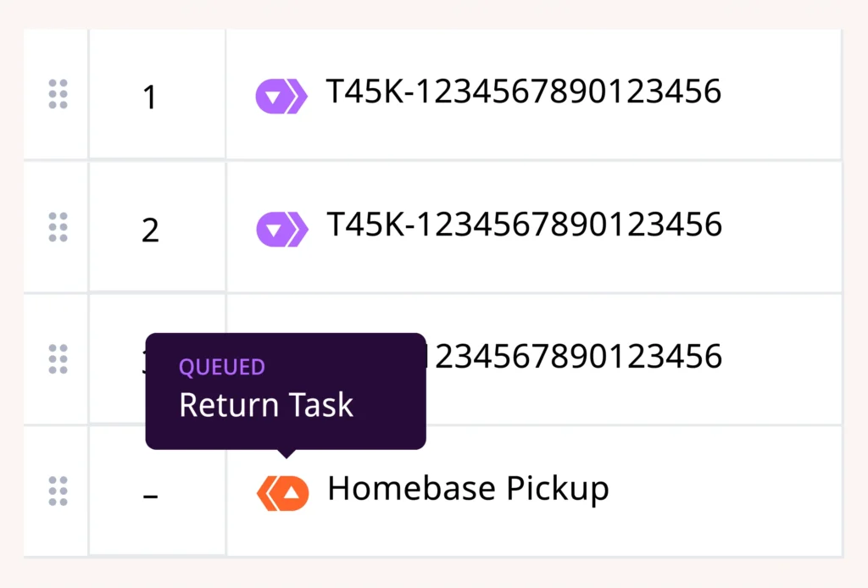Click third row partially hidden task ID
The image size is (868, 588).
click(x=576, y=357)
